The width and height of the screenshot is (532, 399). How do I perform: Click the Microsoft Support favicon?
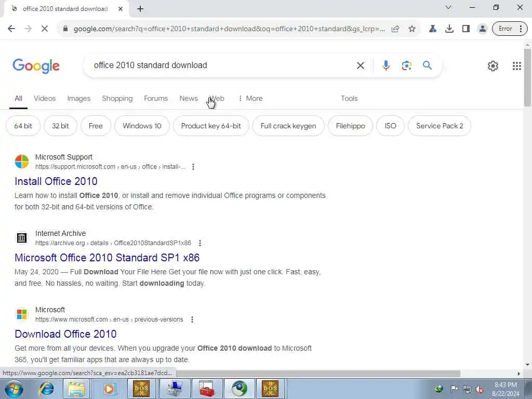pos(22,162)
